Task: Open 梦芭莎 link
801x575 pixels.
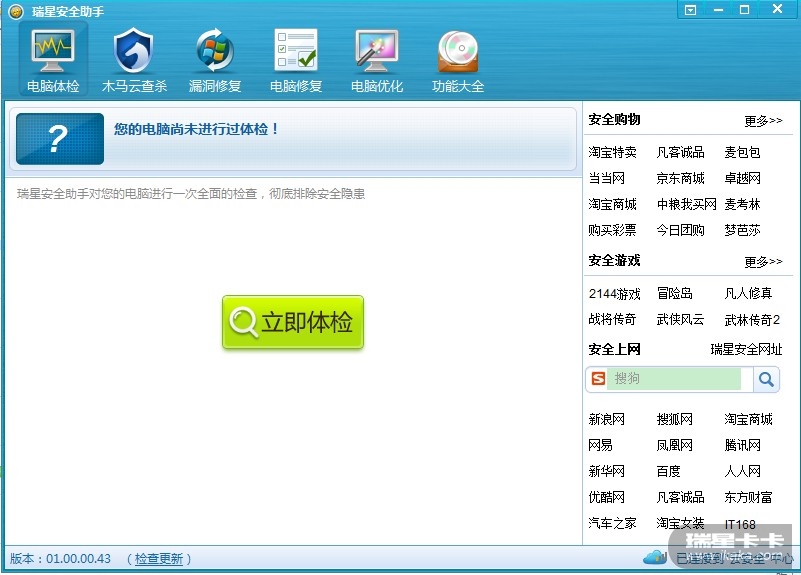Action: click(742, 230)
